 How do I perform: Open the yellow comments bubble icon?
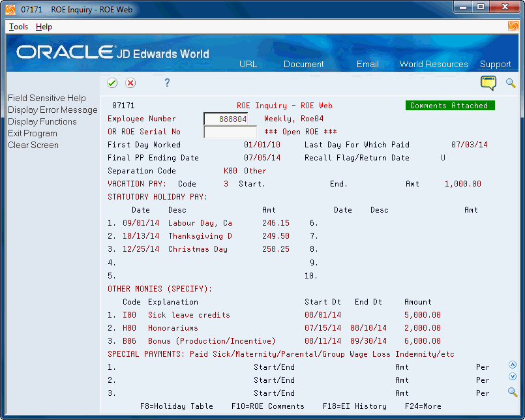tap(488, 83)
